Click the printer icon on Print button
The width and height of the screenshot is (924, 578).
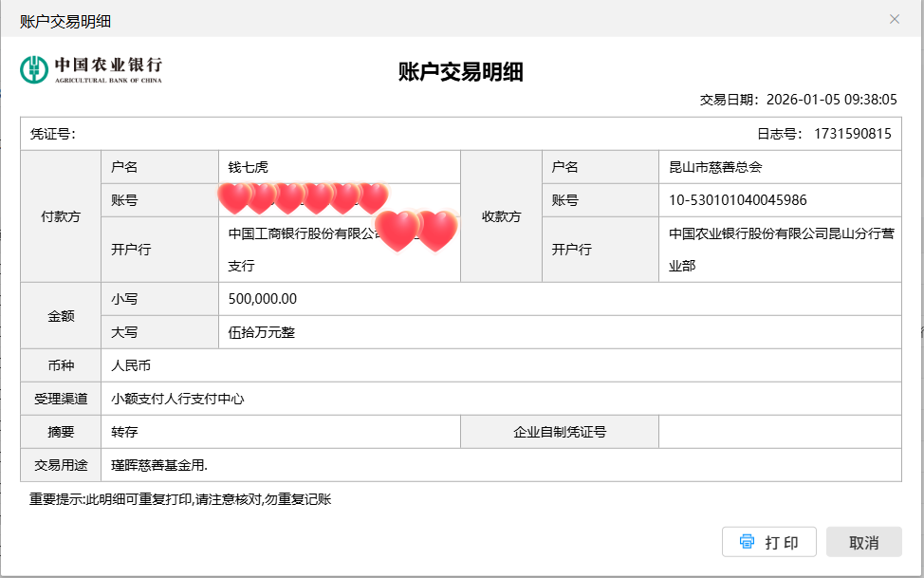(747, 542)
